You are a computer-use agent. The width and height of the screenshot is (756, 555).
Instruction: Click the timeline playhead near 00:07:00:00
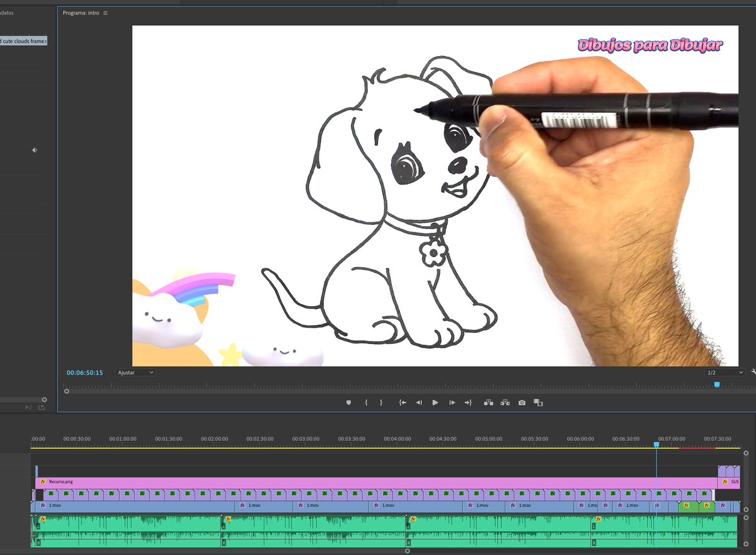pyautogui.click(x=656, y=445)
